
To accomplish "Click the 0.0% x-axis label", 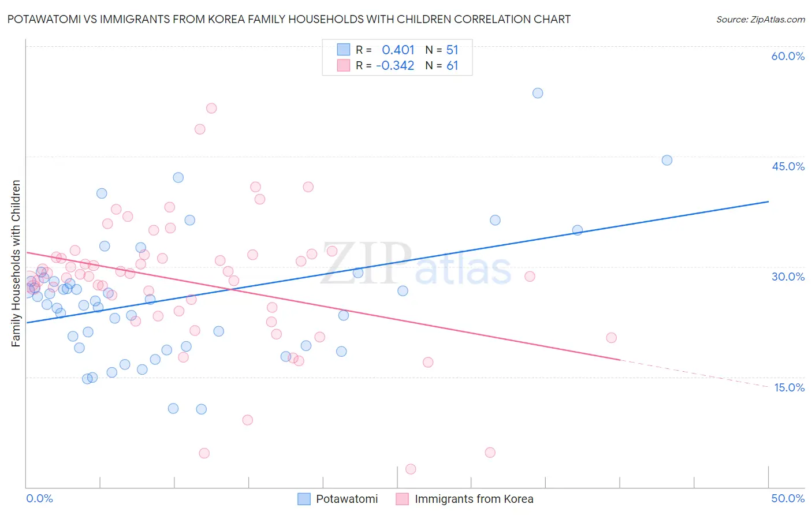I will (39, 498).
